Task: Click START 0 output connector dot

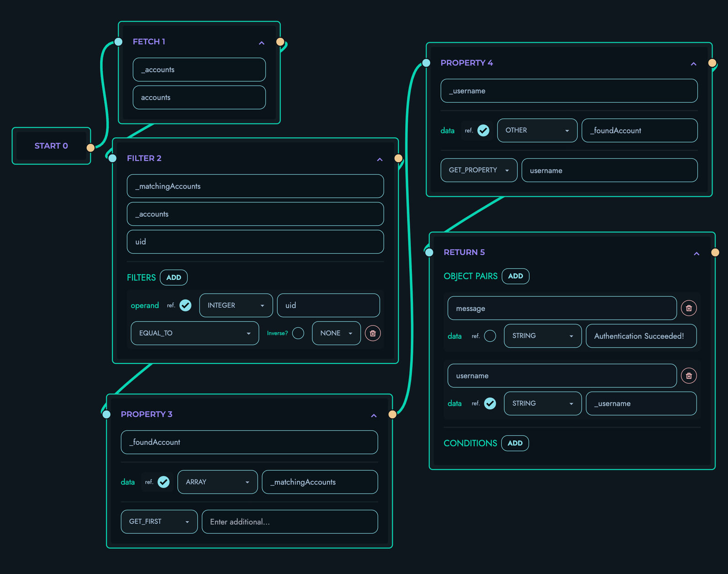Action: point(90,147)
